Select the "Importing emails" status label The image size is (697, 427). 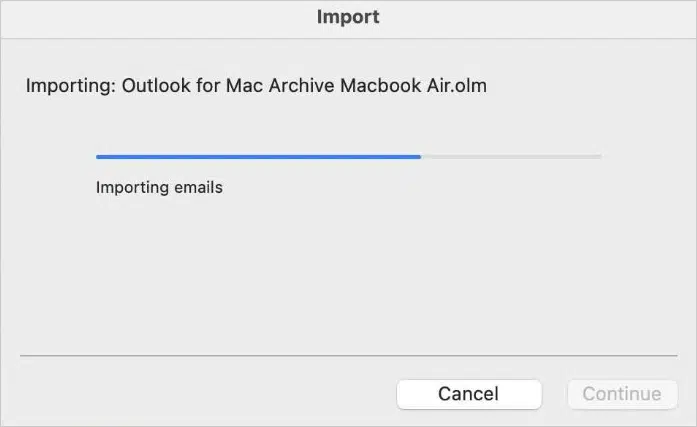[159, 188]
